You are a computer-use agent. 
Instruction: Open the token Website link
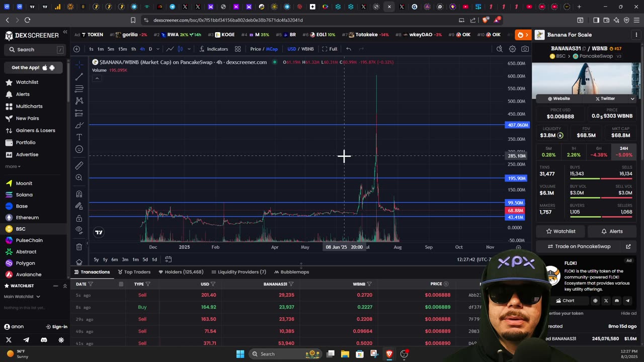tap(558, 99)
